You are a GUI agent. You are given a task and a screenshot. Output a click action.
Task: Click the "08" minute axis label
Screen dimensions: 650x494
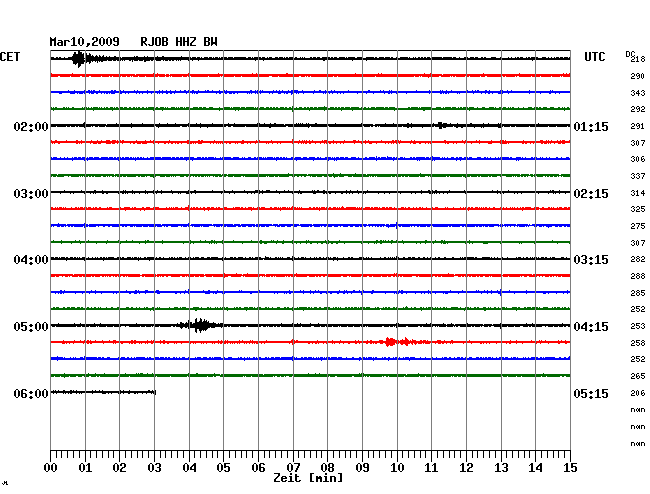click(327, 468)
